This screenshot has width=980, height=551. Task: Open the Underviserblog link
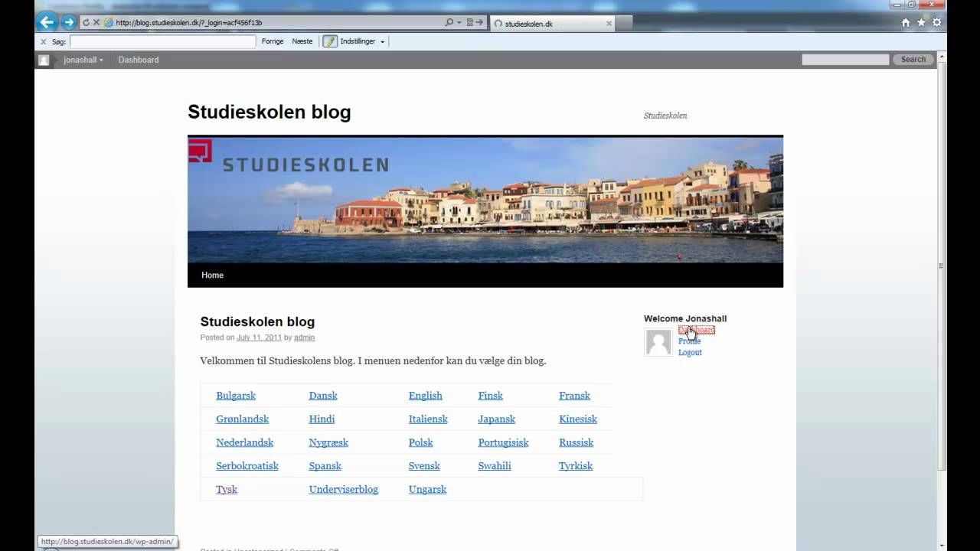pos(344,490)
